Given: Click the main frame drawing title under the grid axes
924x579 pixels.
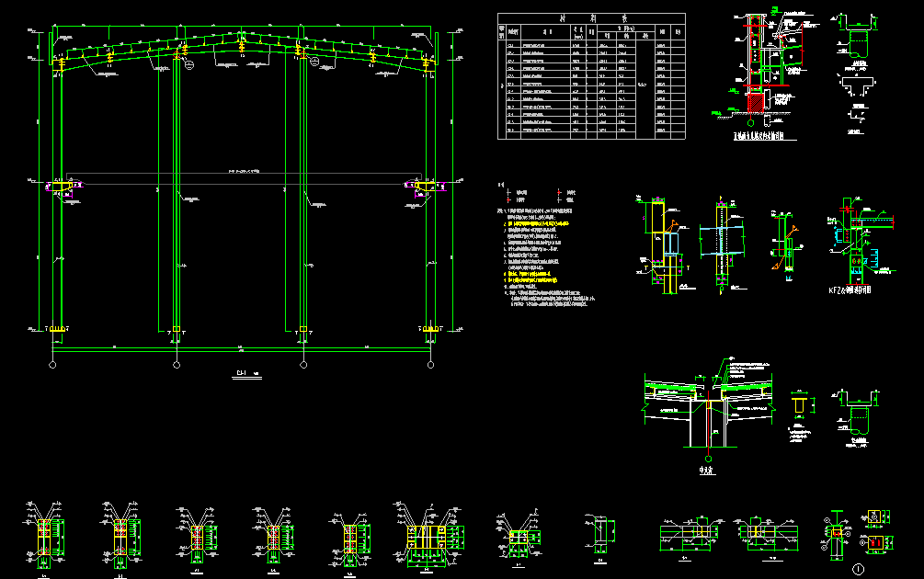Looking at the screenshot, I should [247, 373].
